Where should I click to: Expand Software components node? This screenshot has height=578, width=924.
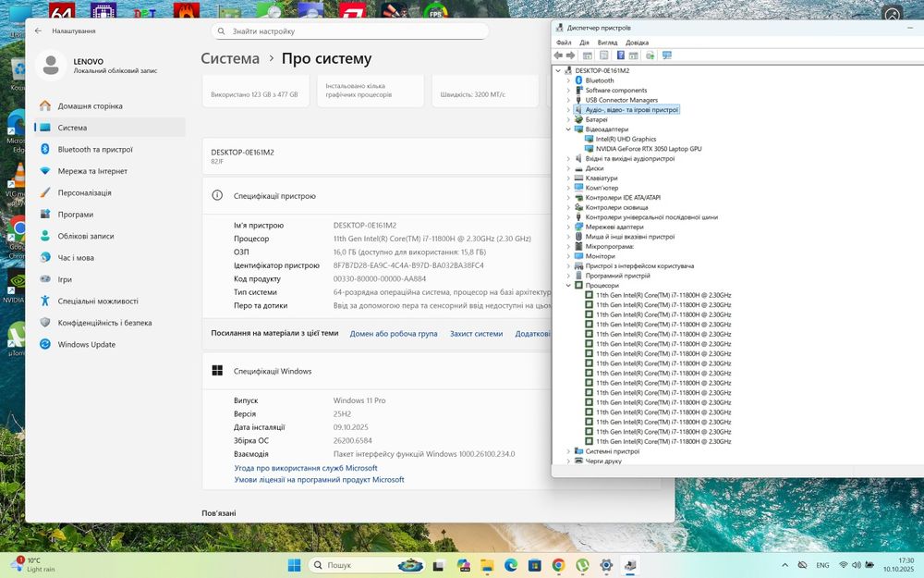568,91
